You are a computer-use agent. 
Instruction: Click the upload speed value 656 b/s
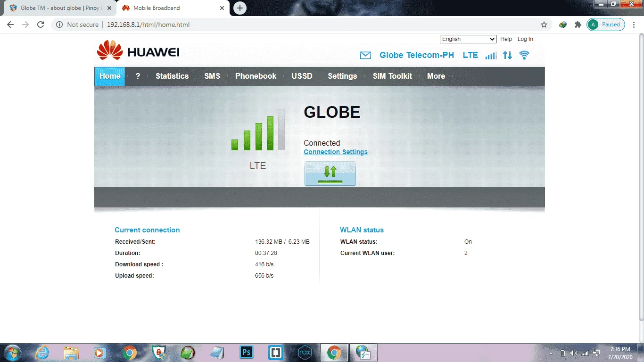click(x=264, y=276)
